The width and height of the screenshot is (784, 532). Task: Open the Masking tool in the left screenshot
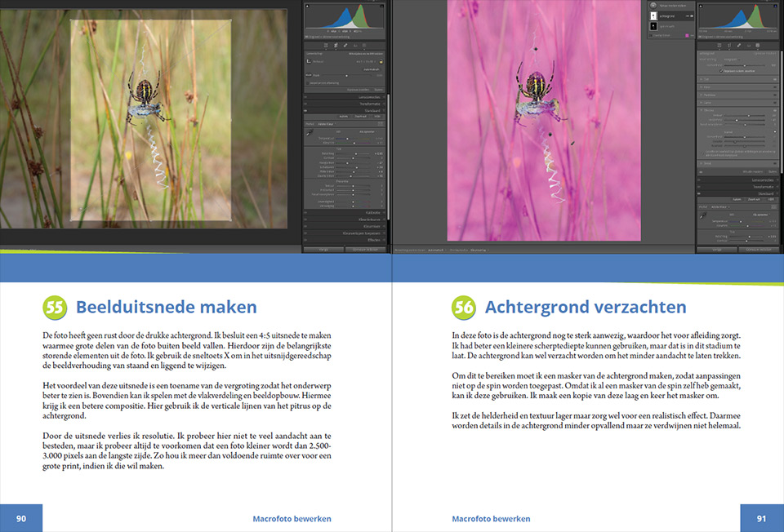coord(364,46)
